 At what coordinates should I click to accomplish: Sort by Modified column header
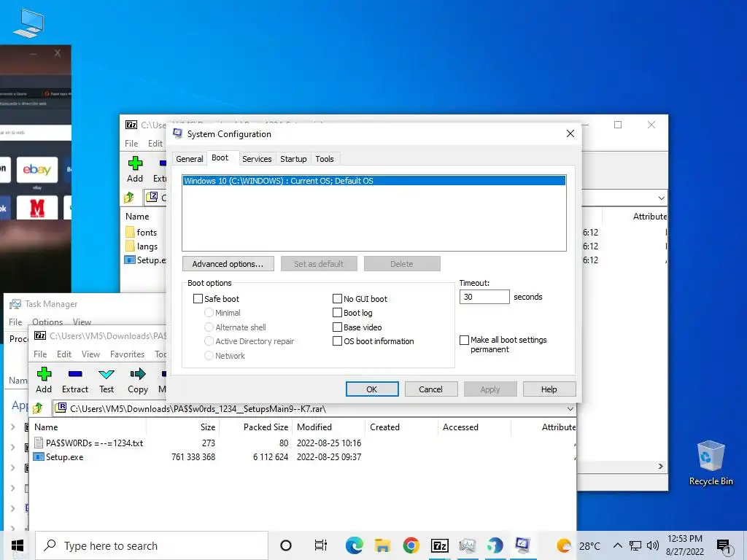point(314,427)
